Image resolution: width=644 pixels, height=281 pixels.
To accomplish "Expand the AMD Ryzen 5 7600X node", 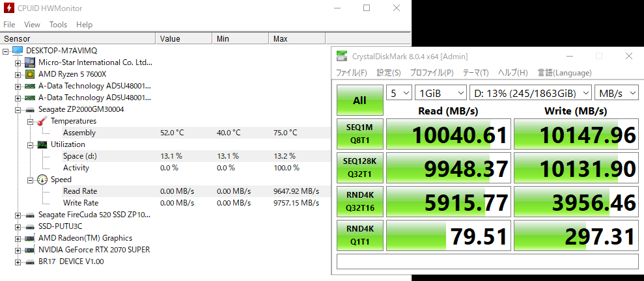I will [x=18, y=74].
